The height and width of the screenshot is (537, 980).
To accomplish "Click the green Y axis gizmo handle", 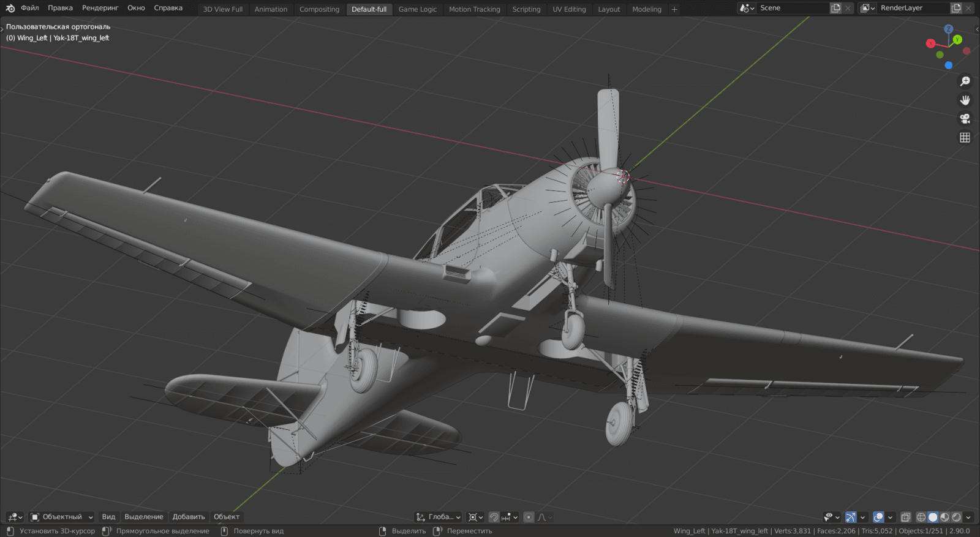I will tap(957, 40).
